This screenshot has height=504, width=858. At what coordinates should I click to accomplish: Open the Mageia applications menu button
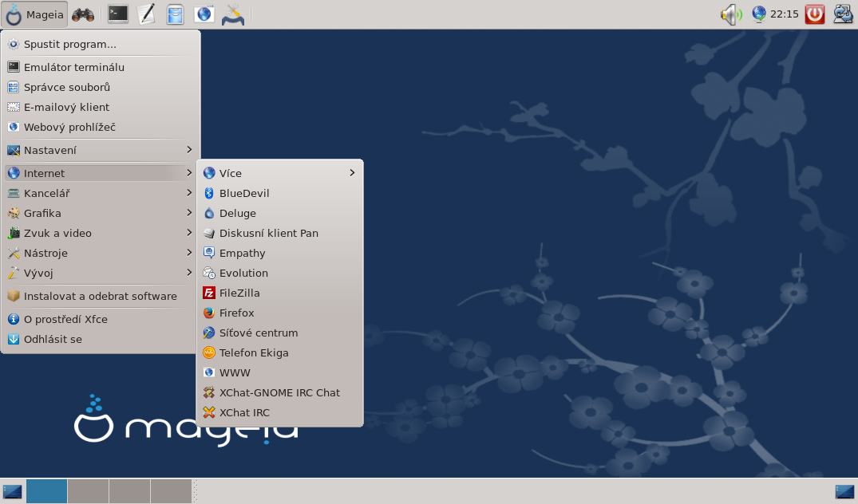click(x=34, y=14)
